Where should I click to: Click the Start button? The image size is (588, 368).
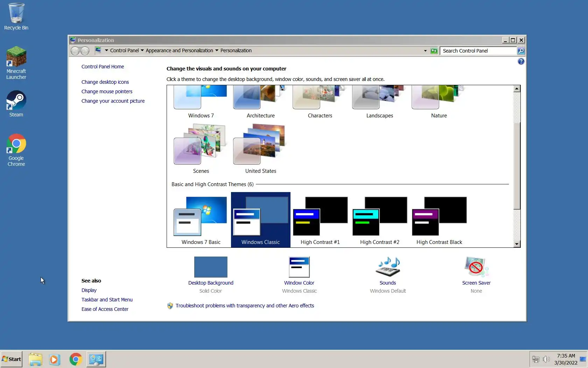pyautogui.click(x=12, y=359)
